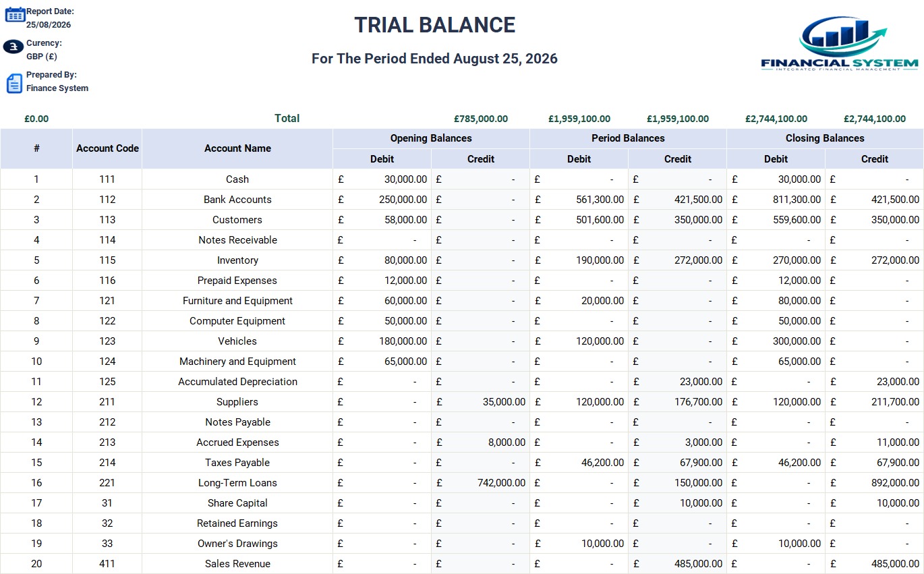
Task: Select account code 221 cell
Action: point(107,483)
